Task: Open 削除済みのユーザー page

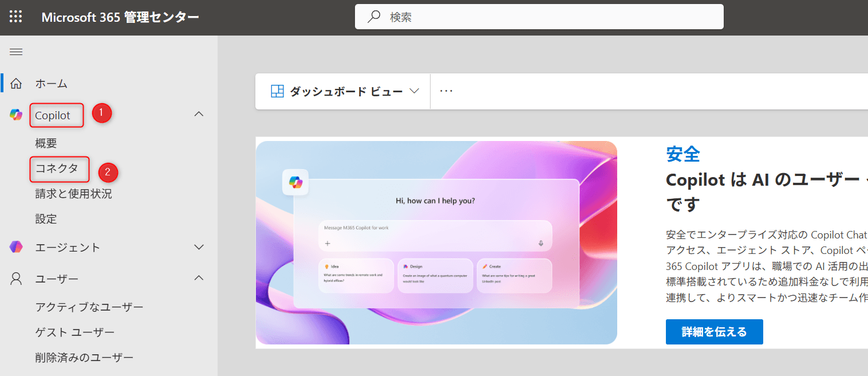Action: point(84,358)
